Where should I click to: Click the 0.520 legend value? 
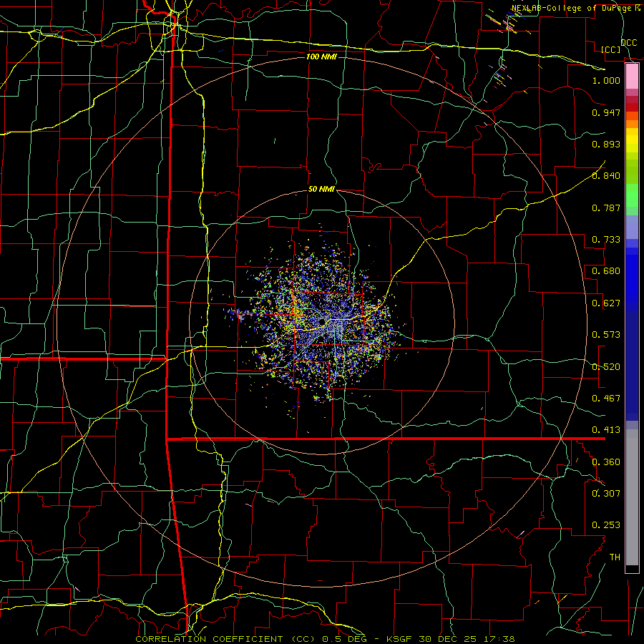pyautogui.click(x=606, y=367)
